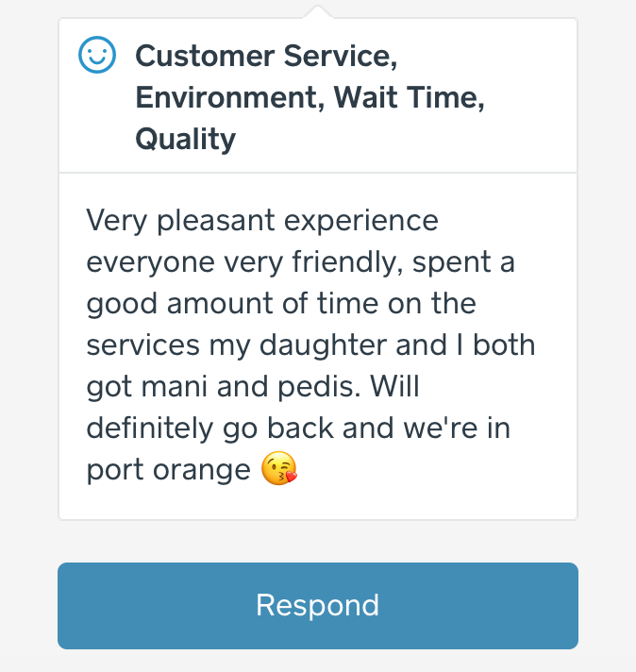Click the popover arrow above the card
Image resolution: width=636 pixels, height=672 pixels.
pos(318,11)
